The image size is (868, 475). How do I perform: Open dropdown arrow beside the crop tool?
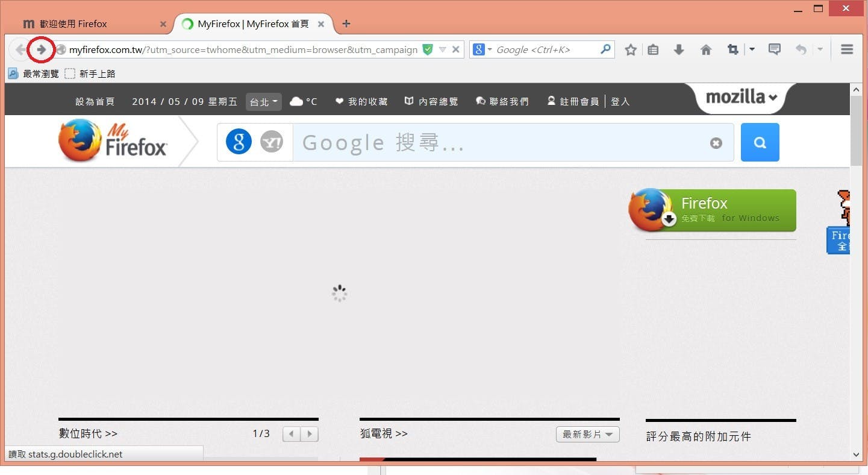pos(752,49)
